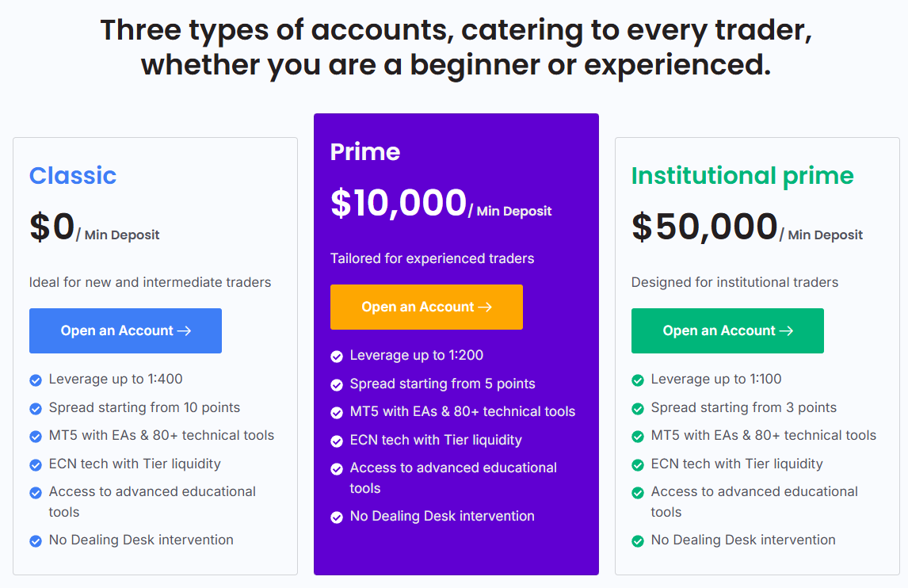Image resolution: width=908 pixels, height=588 pixels.
Task: Click the Prime MT5 with EAs checkmark icon
Action: pyautogui.click(x=337, y=413)
